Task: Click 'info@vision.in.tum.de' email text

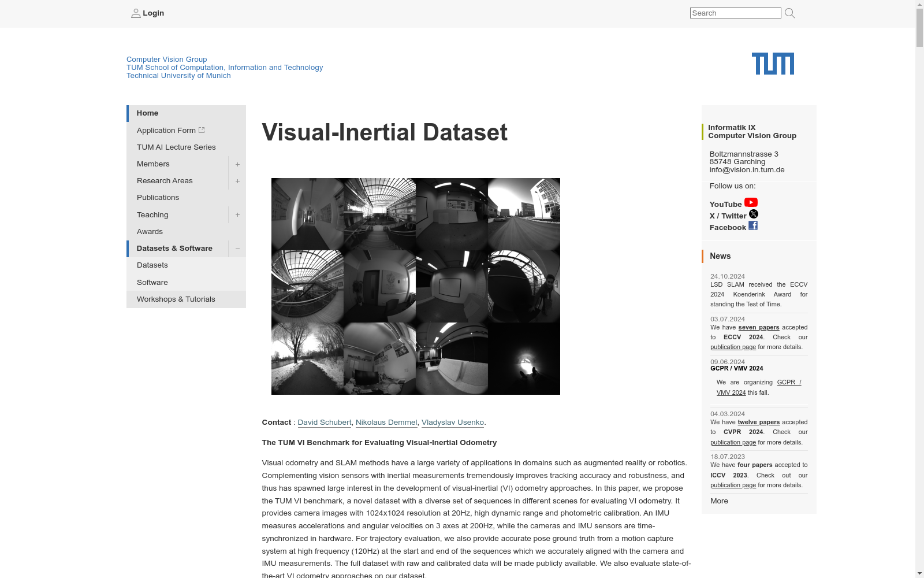Action: (x=747, y=170)
